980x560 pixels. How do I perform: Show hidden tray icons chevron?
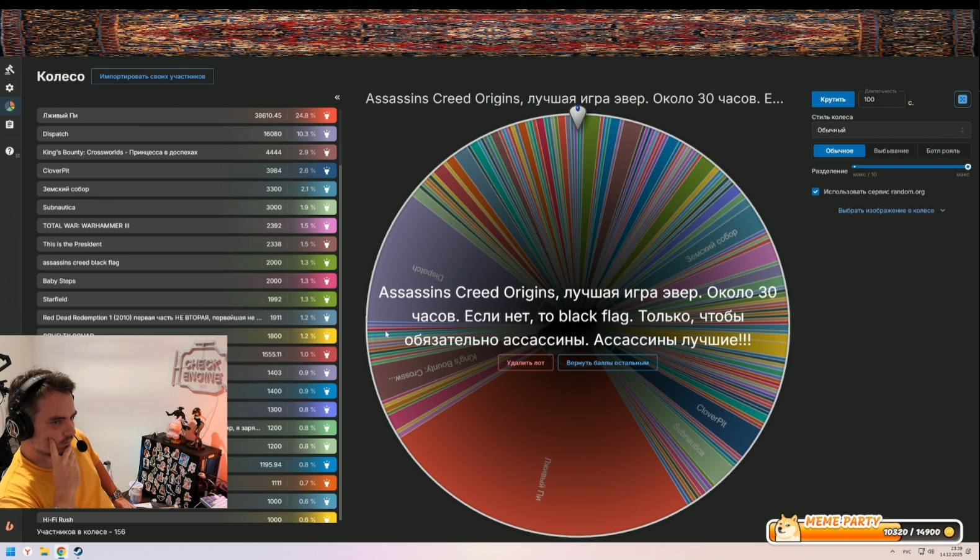pos(892,551)
